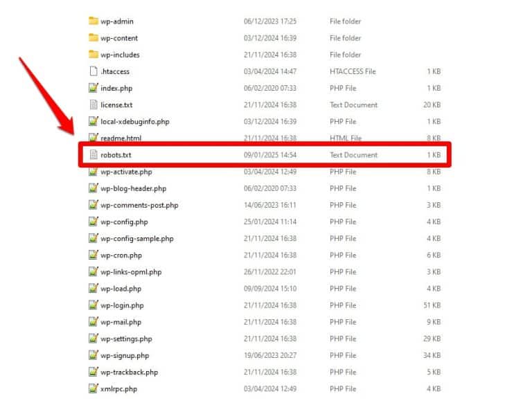Click the wp-config-sample.php file name
Screen dimensions: 532x414
(x=136, y=238)
